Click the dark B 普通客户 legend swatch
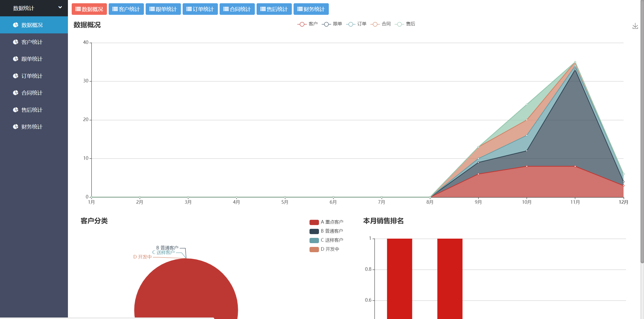This screenshot has width=644, height=319. tap(314, 231)
